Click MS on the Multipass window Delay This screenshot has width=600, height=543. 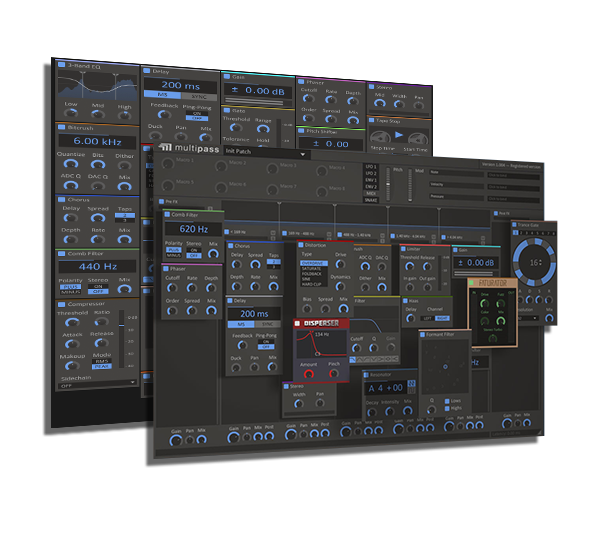pos(241,324)
